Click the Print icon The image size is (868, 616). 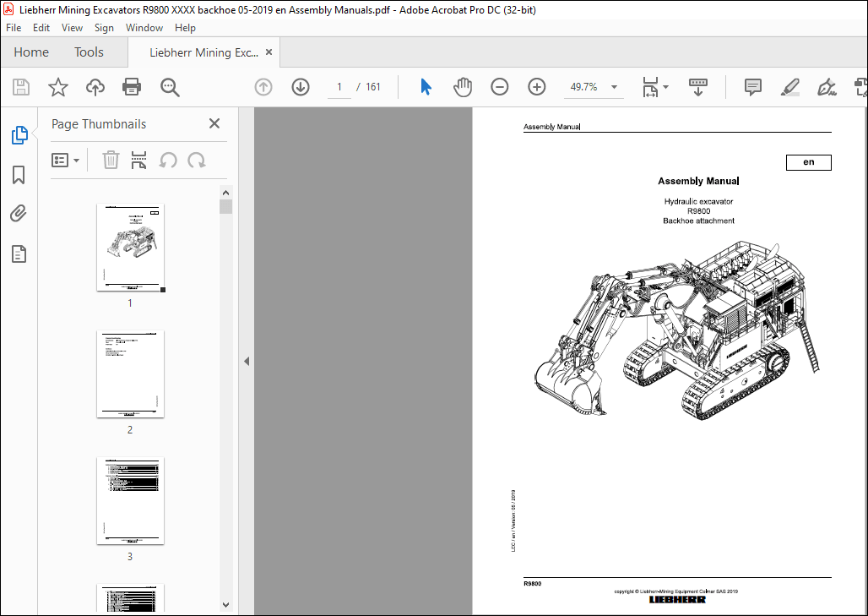[x=131, y=86]
